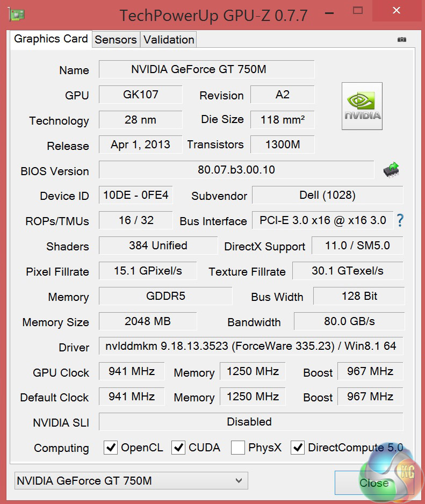425x504 pixels.
Task: Close the window with the X button
Action: pyautogui.click(x=397, y=11)
